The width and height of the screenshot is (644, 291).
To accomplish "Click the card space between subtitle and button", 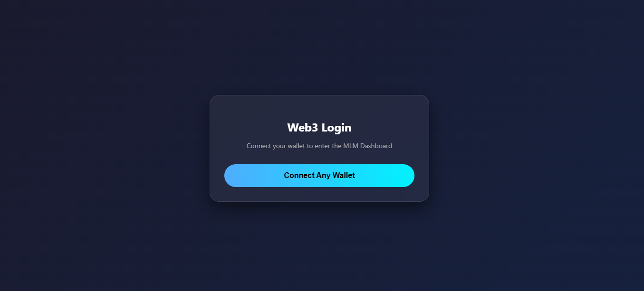I will [319, 157].
